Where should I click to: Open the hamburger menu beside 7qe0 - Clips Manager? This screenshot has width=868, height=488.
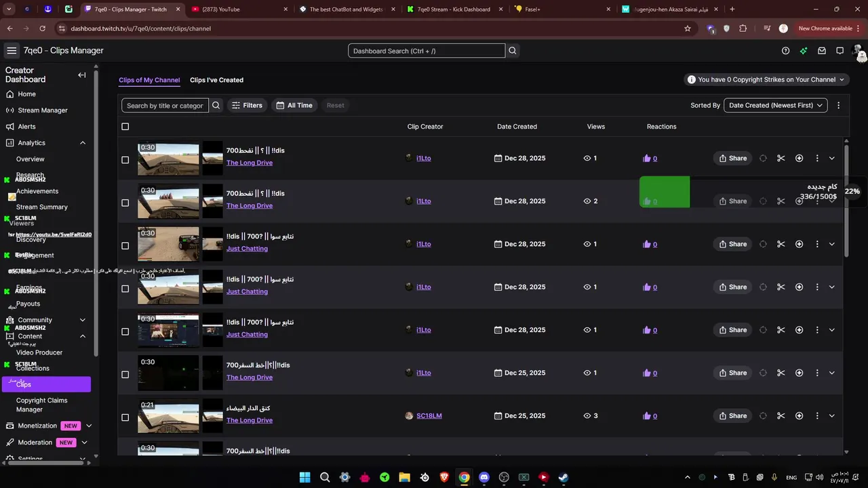[12, 51]
